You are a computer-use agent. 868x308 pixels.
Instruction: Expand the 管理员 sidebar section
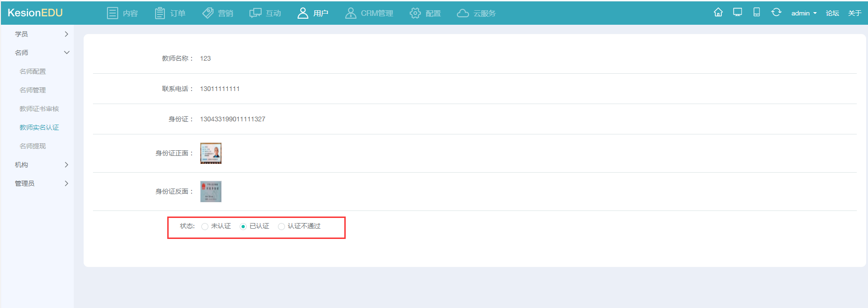point(41,183)
